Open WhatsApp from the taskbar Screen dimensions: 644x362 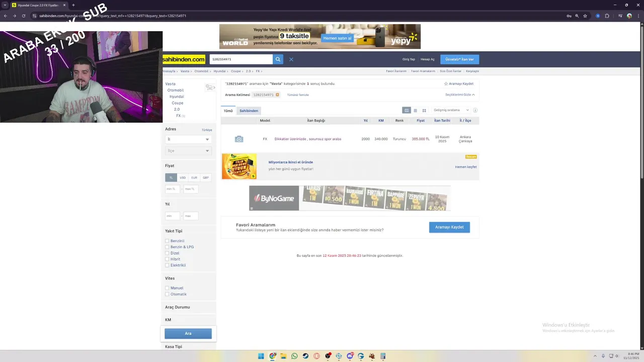pyautogui.click(x=294, y=356)
